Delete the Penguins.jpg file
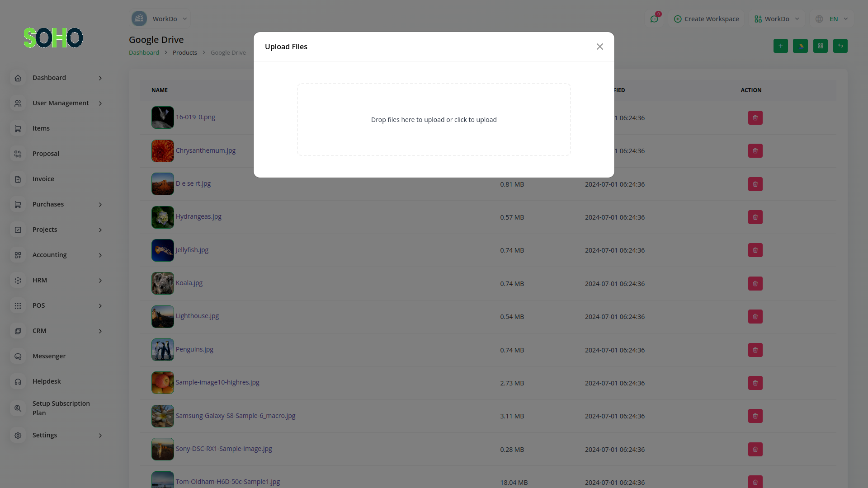The width and height of the screenshot is (868, 488). [x=755, y=350]
